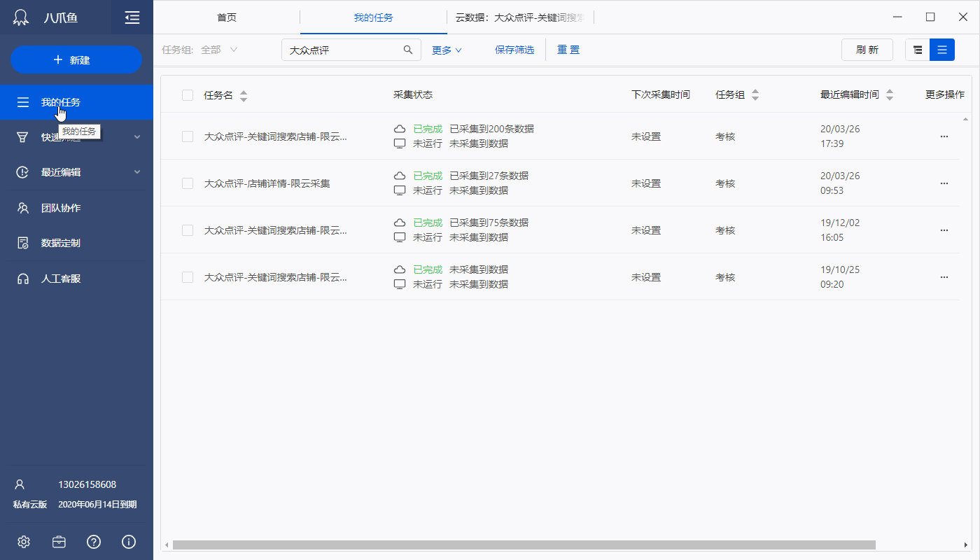The image size is (980, 560).
Task: Click the horizontal scrollbar thumb
Action: click(524, 545)
